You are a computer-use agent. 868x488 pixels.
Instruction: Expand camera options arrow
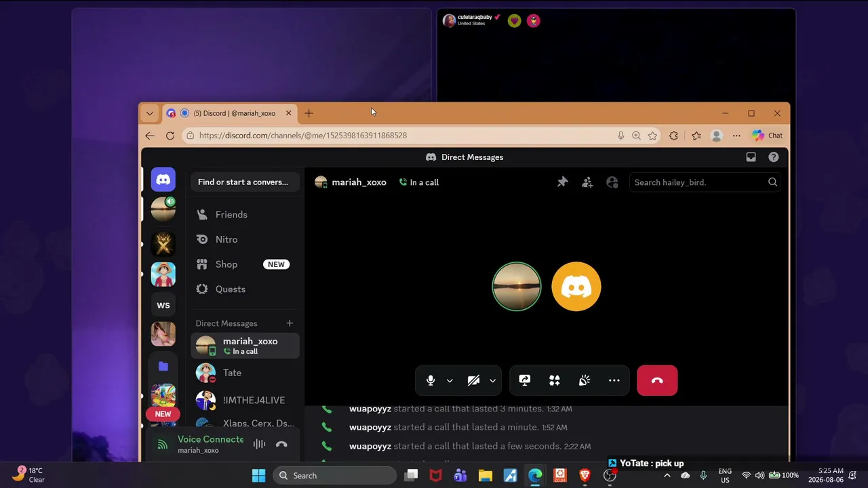(492, 381)
